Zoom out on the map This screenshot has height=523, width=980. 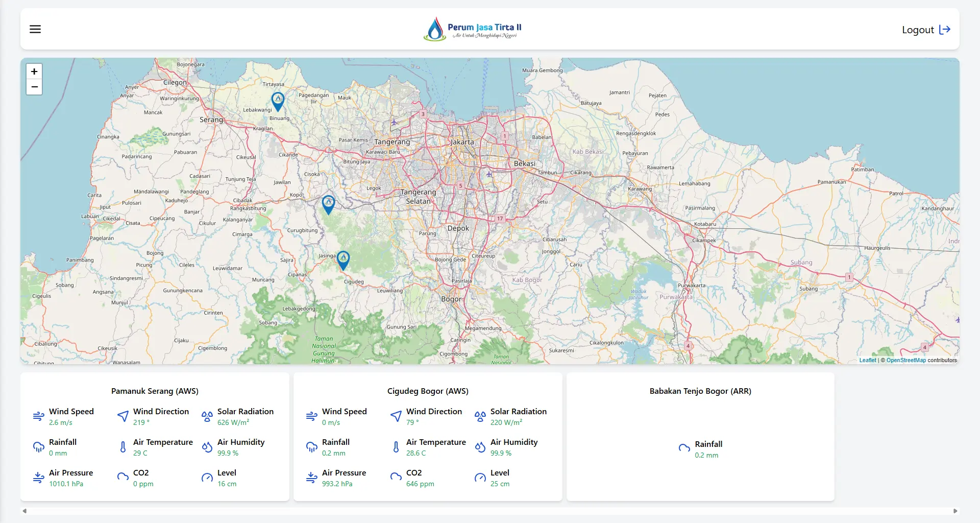[34, 87]
